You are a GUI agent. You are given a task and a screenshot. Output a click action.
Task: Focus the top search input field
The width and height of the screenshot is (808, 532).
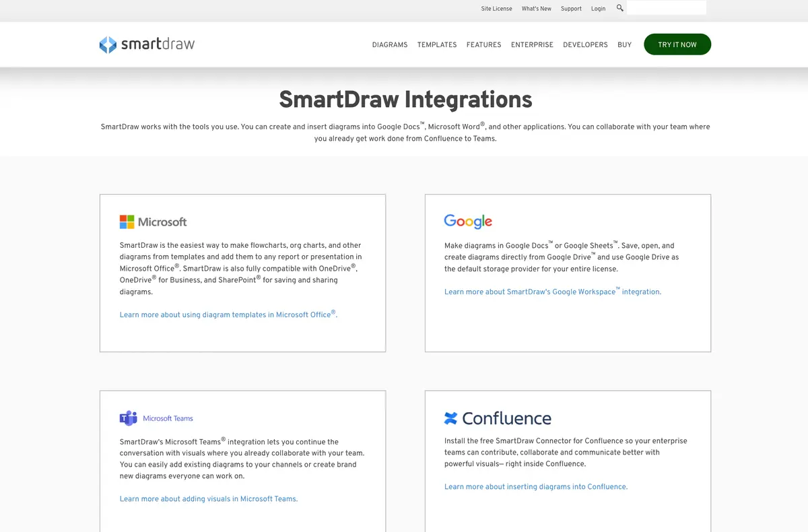point(667,8)
